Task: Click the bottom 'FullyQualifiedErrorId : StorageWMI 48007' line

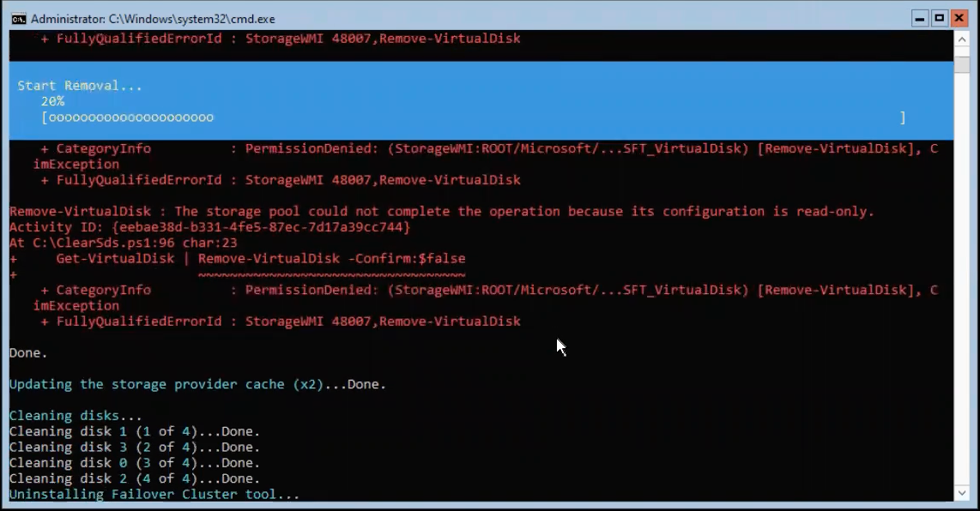Action: tap(281, 322)
